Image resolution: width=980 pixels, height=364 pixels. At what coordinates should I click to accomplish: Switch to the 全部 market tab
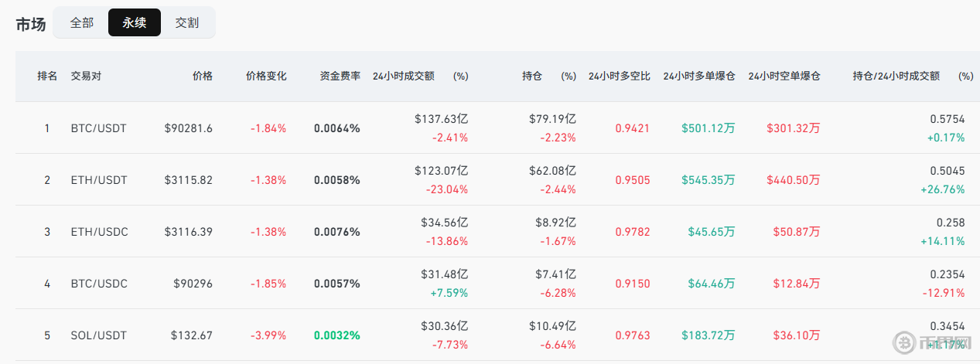pyautogui.click(x=81, y=23)
